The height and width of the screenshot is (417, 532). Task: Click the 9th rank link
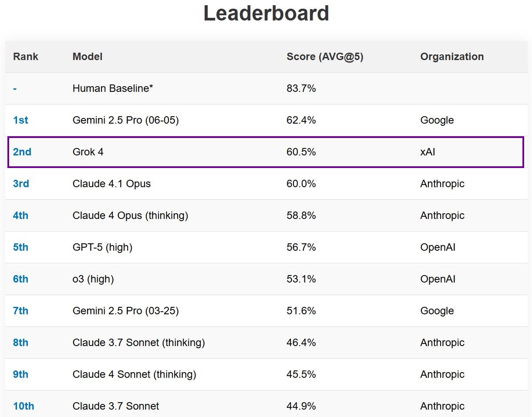pos(20,374)
